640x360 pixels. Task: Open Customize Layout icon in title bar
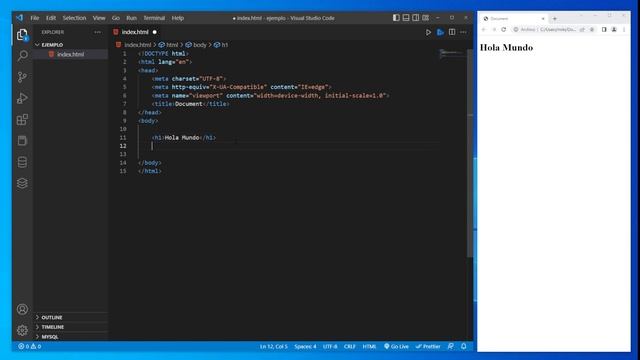pos(425,18)
